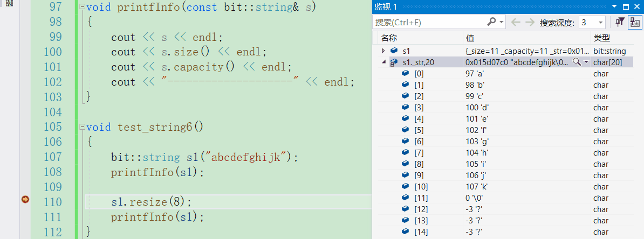Click the cube icon for element [14]

point(406,232)
